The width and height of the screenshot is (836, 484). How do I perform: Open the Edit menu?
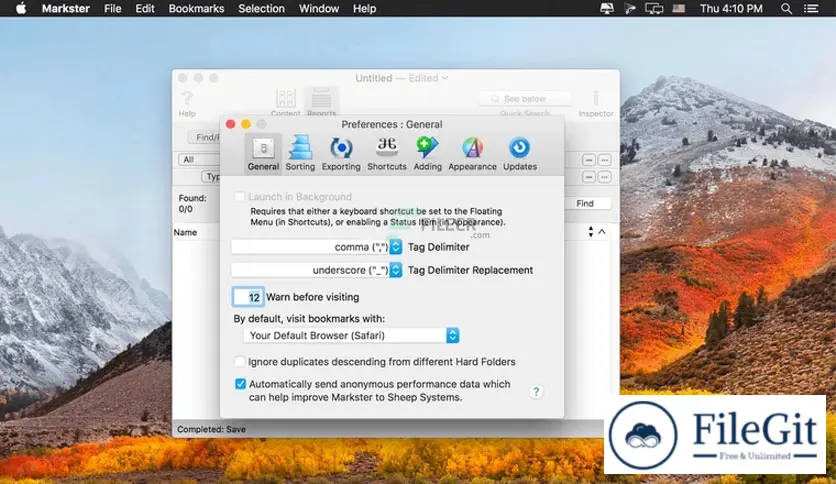[144, 9]
